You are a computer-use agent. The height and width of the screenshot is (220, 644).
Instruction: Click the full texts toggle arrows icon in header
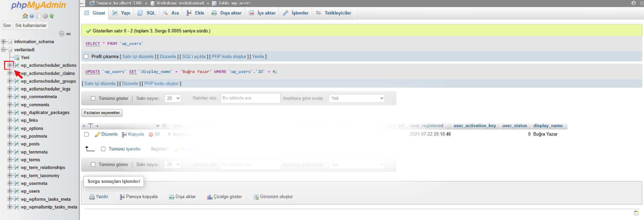pos(91,126)
